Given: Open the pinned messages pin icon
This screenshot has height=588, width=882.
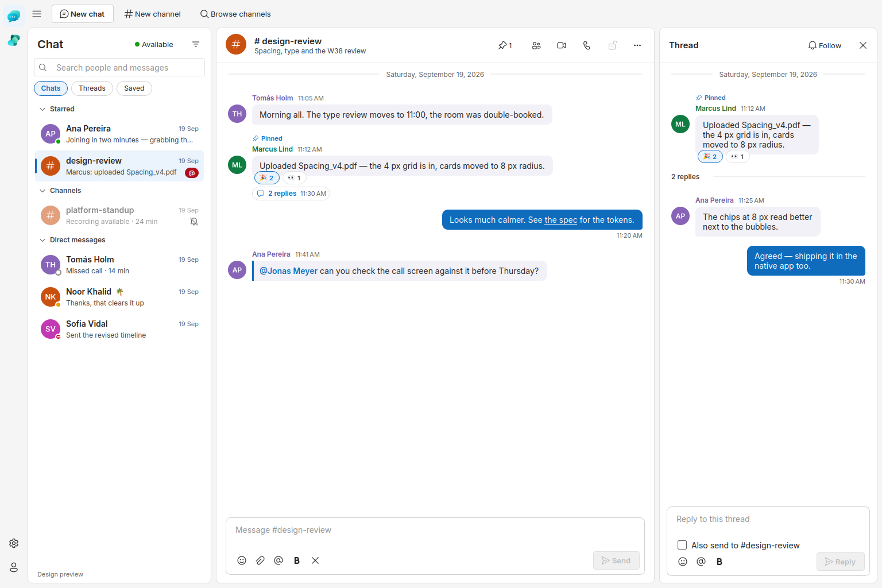Looking at the screenshot, I should click(x=505, y=45).
